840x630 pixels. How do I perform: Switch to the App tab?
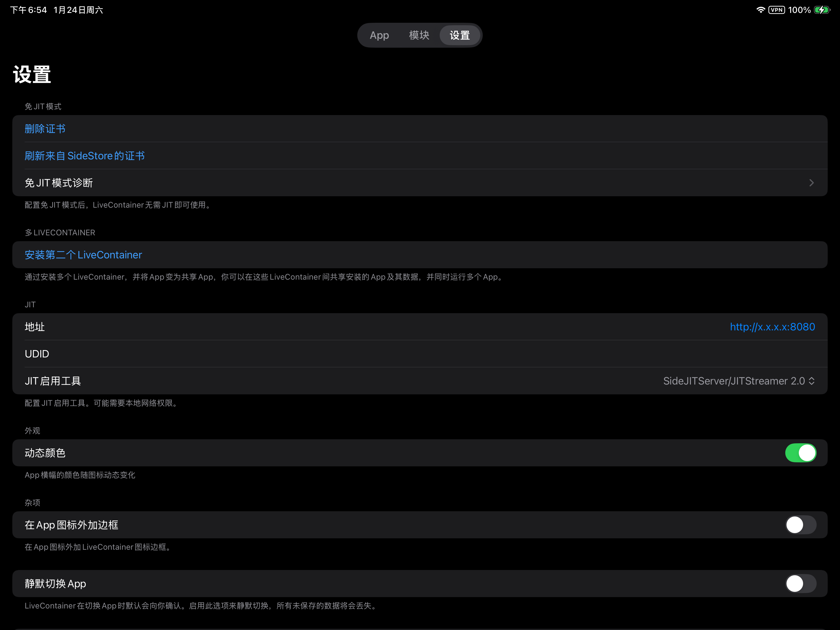pyautogui.click(x=379, y=35)
